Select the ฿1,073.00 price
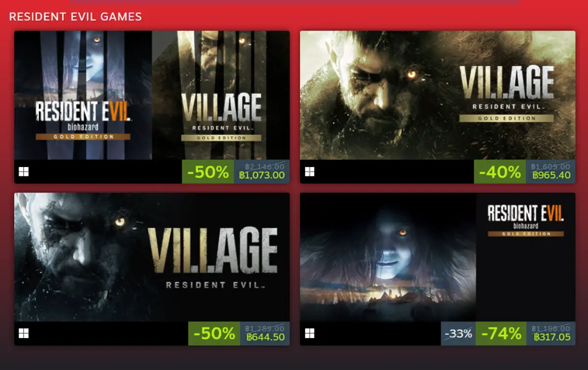This screenshot has width=588, height=370. coord(262,175)
